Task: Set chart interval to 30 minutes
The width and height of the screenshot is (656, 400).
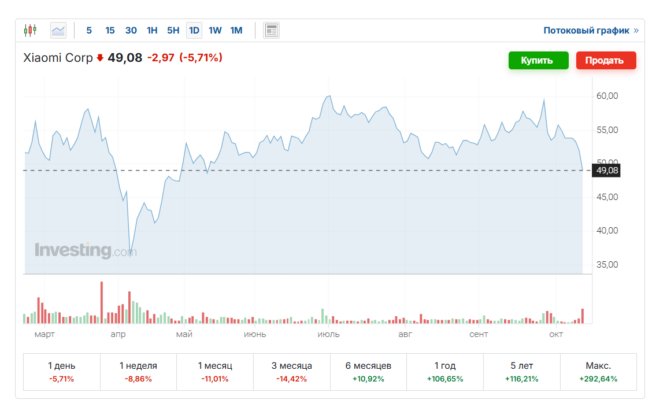Action: click(131, 30)
